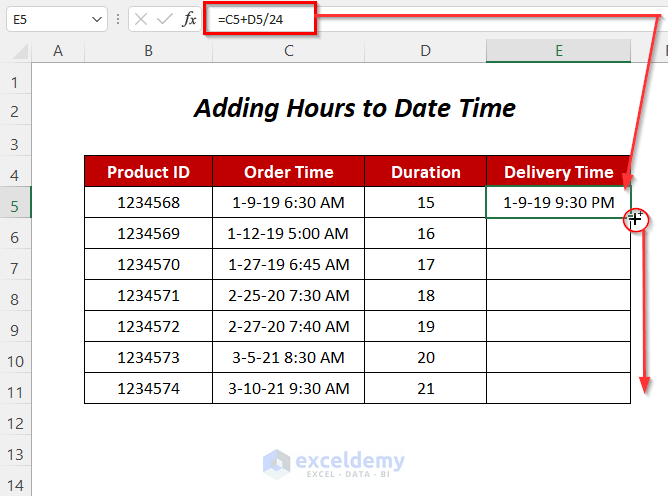The height and width of the screenshot is (496, 668).
Task: Select Duration cell with value 15
Action: (425, 202)
